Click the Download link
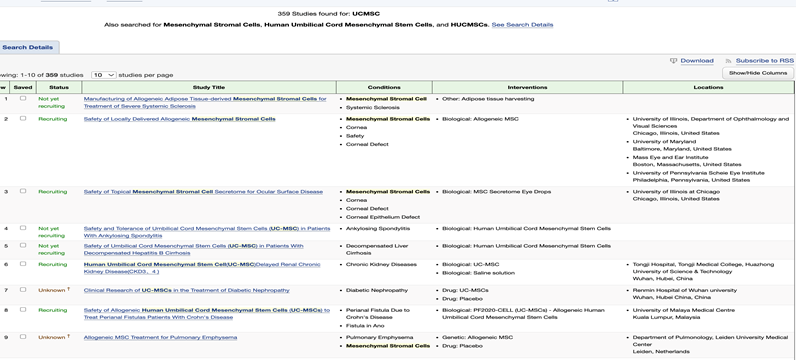796x360 pixels. coord(697,61)
